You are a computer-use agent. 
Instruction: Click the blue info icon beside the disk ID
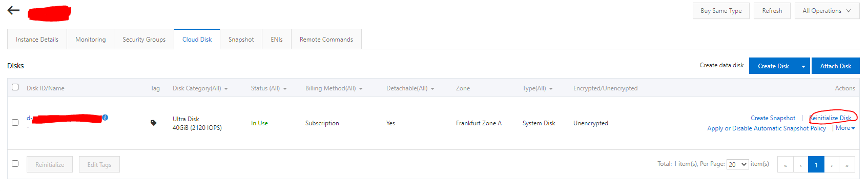coord(105,118)
